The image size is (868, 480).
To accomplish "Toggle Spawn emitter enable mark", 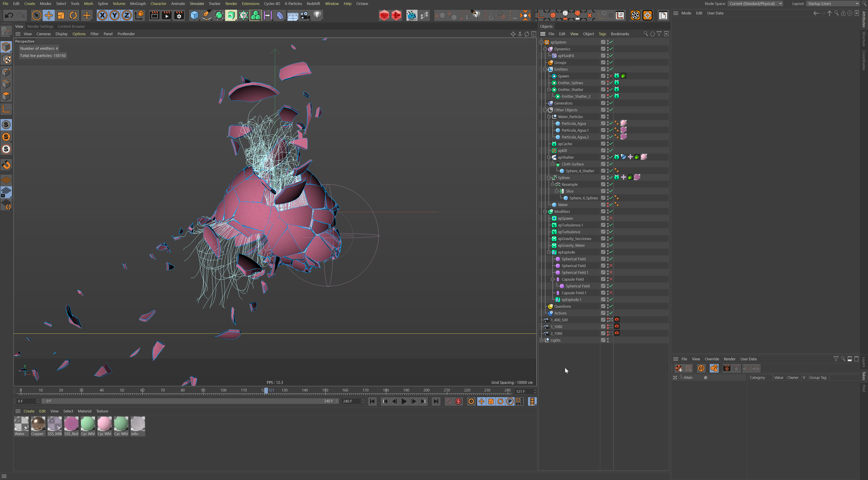I will [x=611, y=76].
